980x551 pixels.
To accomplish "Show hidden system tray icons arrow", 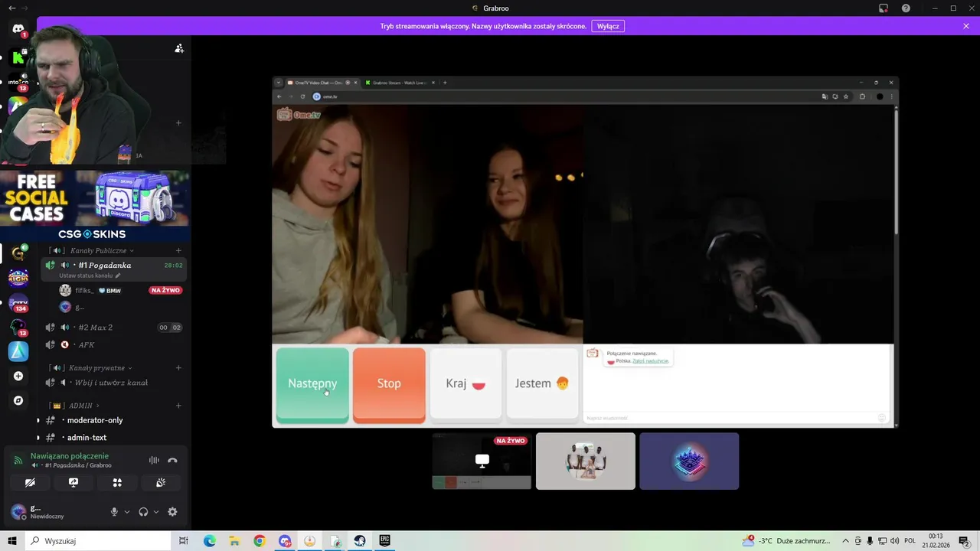I will click(845, 541).
